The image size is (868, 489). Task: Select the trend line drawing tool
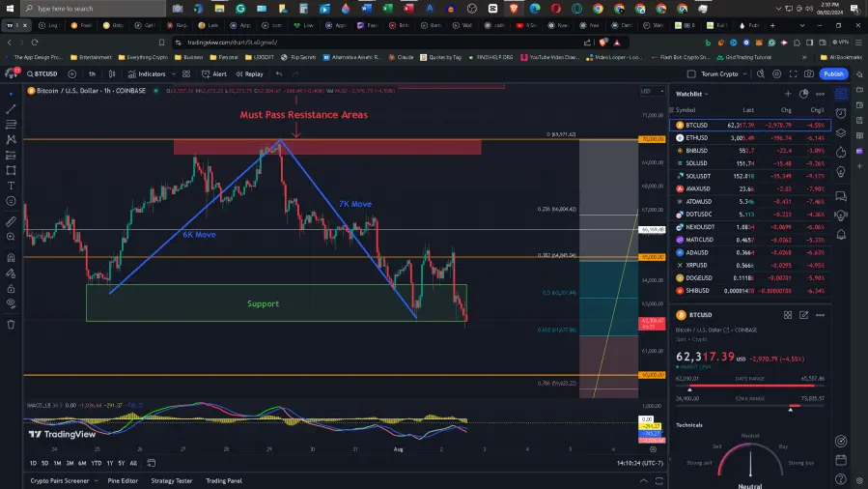11,109
